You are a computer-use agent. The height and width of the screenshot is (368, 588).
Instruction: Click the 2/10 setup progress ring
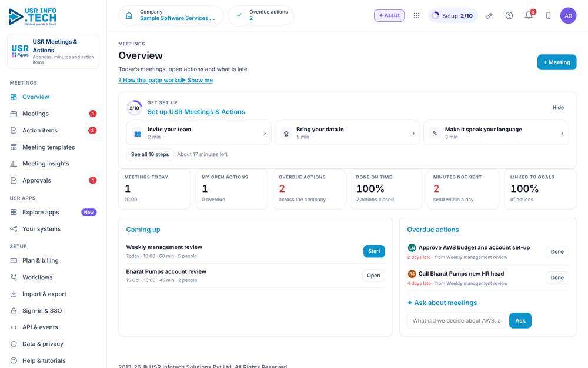click(x=134, y=108)
